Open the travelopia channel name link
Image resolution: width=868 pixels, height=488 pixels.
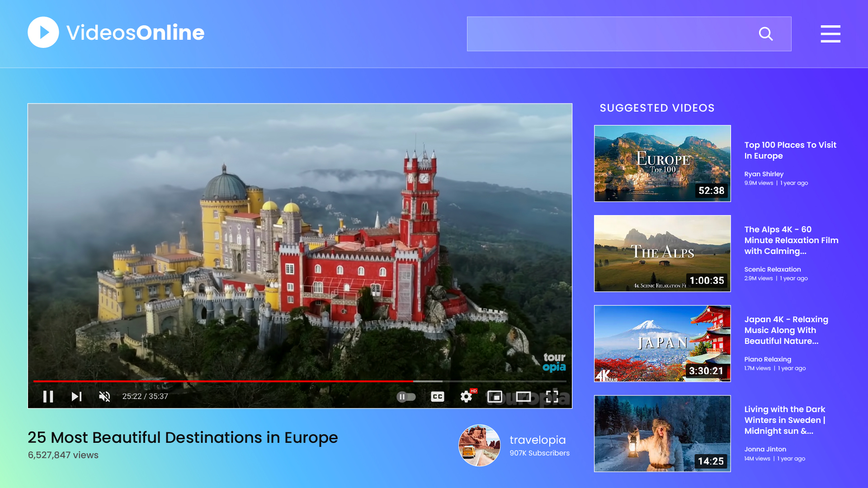click(538, 440)
